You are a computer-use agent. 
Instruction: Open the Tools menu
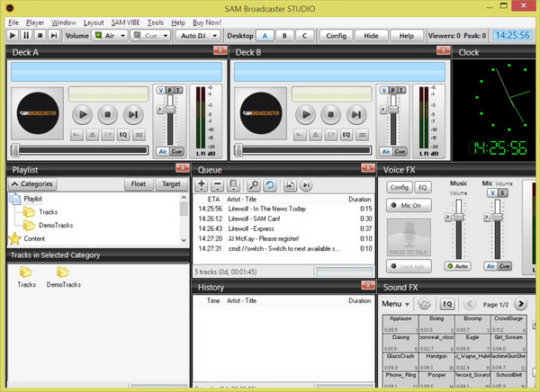[156, 20]
